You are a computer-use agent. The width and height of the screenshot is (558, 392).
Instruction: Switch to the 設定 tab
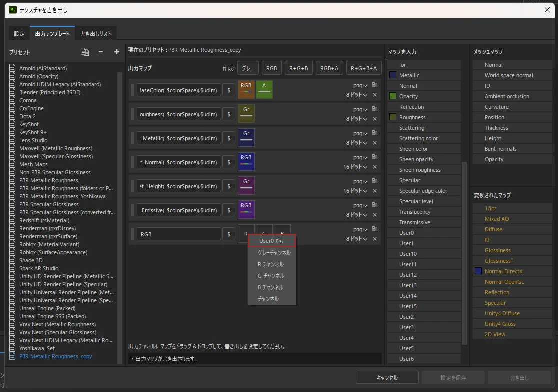[x=19, y=34]
